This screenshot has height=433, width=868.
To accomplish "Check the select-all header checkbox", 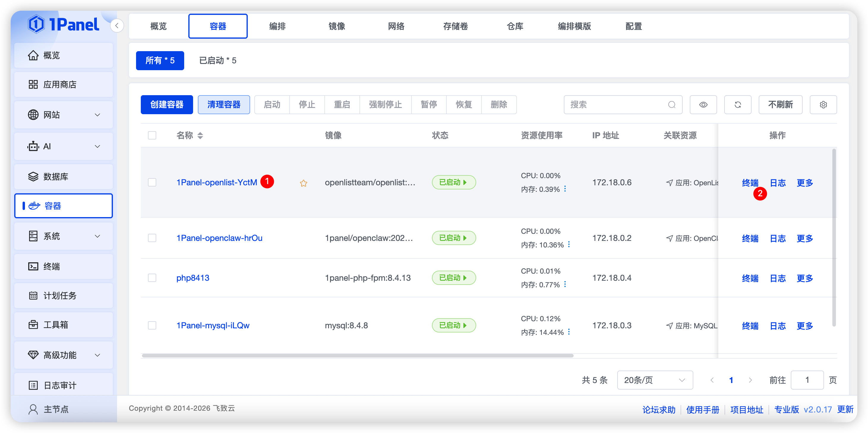I will pyautogui.click(x=152, y=135).
